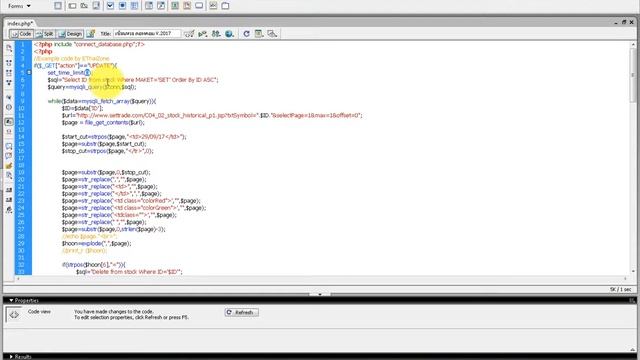
Task: Insert a Button form element
Action: point(199,6)
